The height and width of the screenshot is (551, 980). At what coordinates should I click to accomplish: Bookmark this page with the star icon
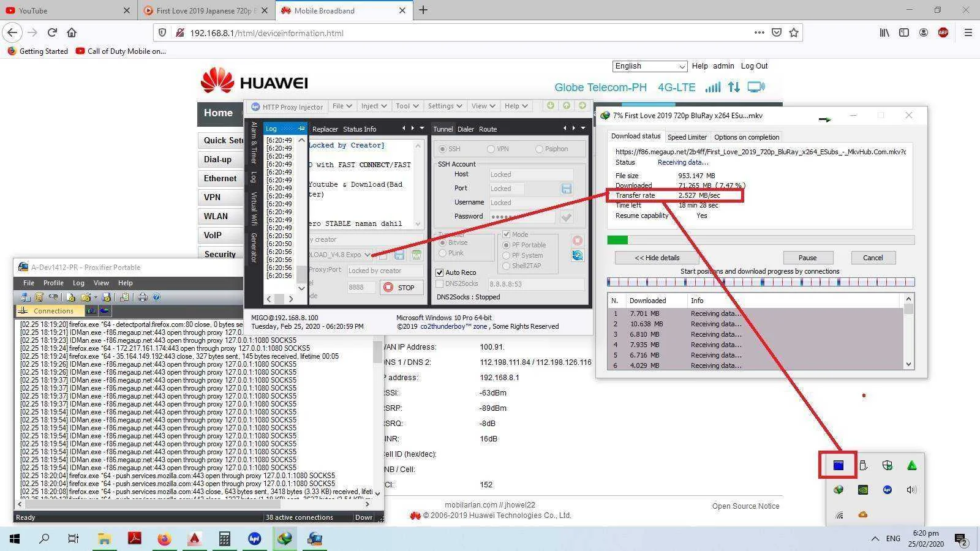click(794, 32)
